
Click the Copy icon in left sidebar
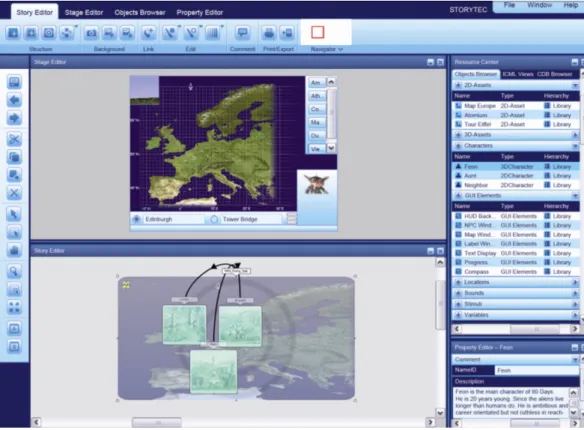click(14, 157)
